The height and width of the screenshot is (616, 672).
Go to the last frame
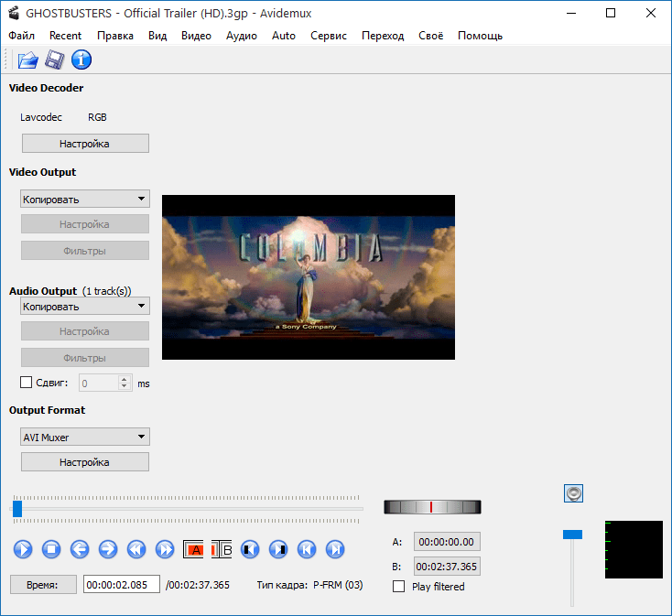335,549
